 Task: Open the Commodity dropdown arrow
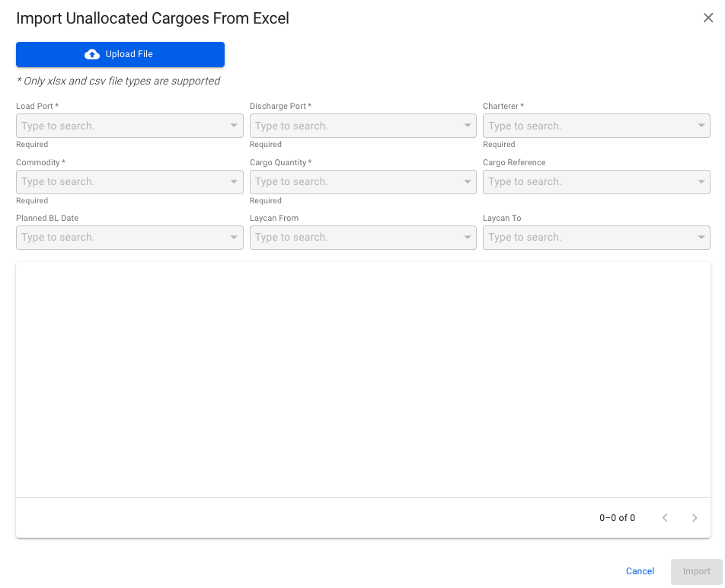(234, 181)
